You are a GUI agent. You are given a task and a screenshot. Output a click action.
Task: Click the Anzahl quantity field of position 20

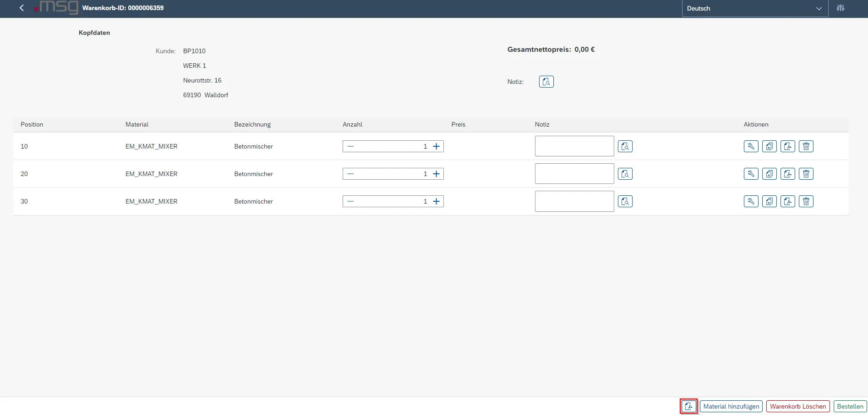[393, 174]
